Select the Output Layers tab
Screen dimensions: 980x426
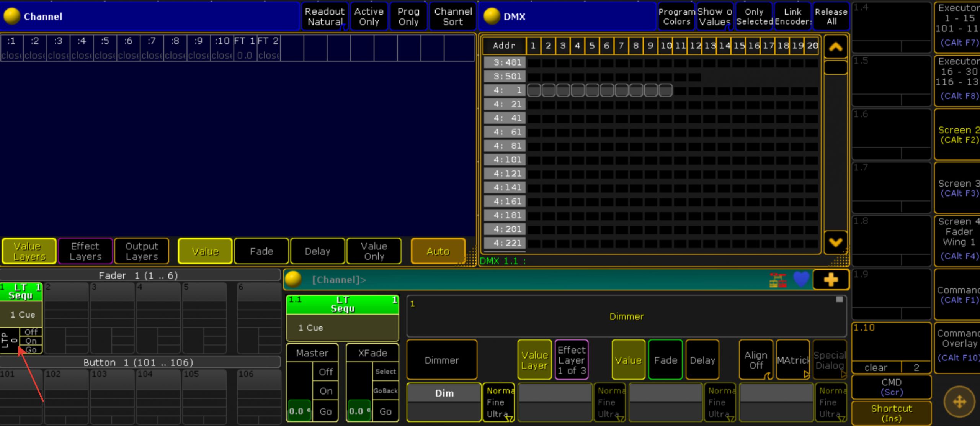(142, 251)
